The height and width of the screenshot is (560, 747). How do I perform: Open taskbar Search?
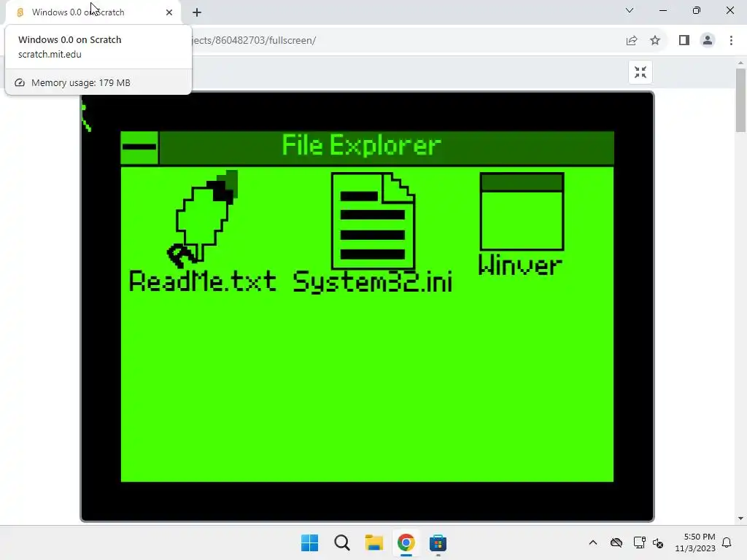pyautogui.click(x=341, y=542)
